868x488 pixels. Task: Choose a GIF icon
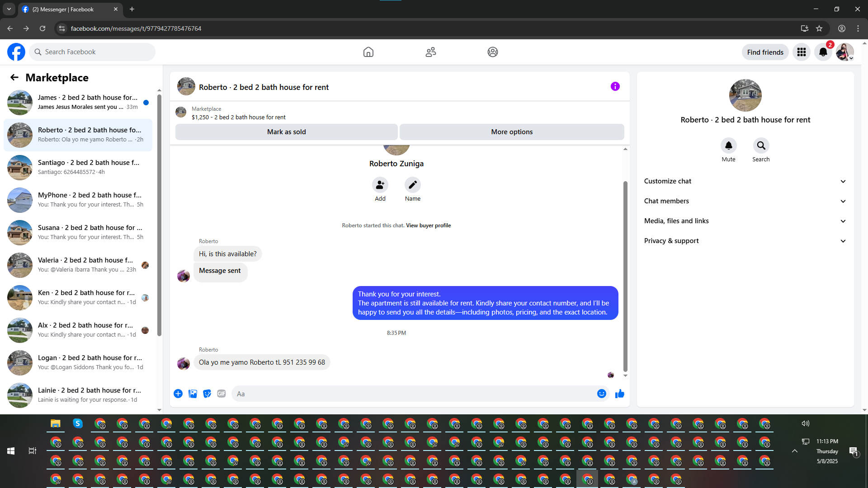coord(222,394)
